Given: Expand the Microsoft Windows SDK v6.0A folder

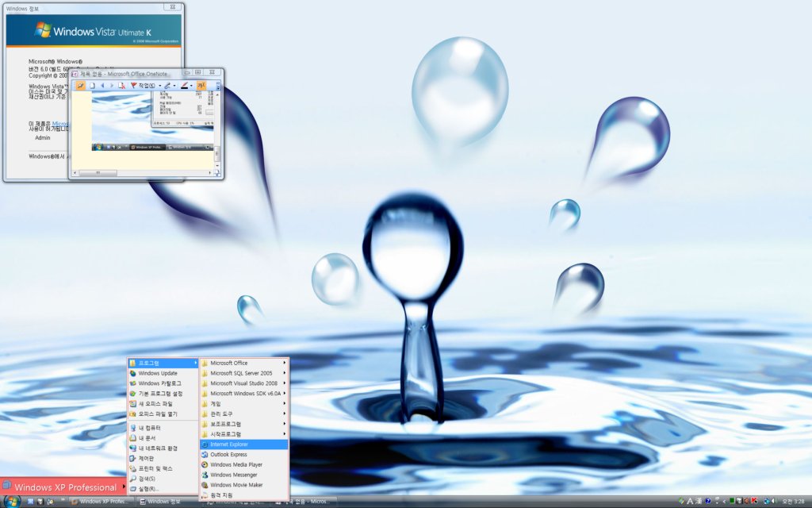Looking at the screenshot, I should point(244,394).
